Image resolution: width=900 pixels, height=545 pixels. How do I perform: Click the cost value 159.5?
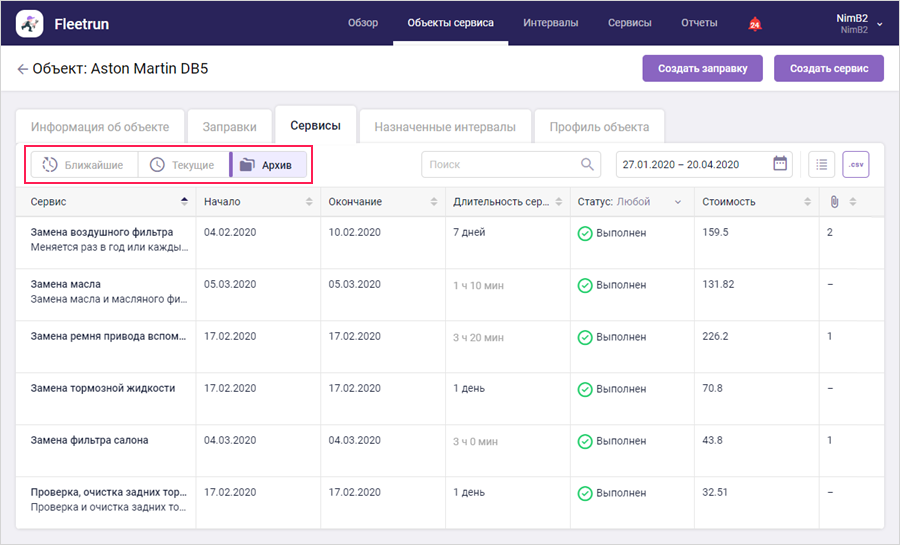click(715, 232)
